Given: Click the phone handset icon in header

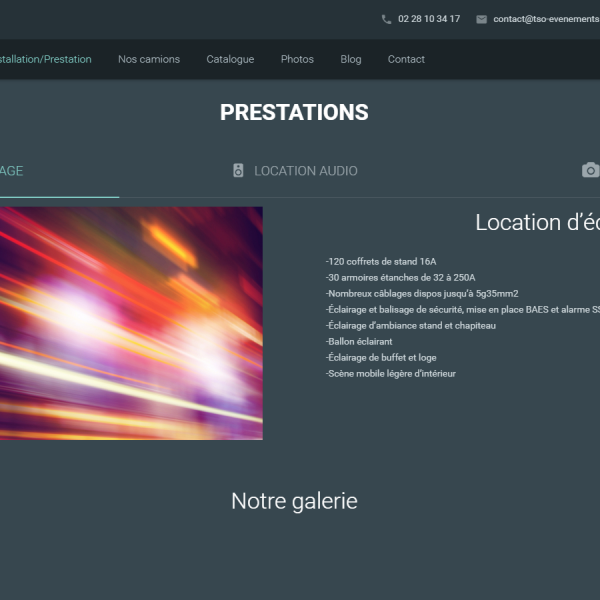Looking at the screenshot, I should coord(386,19).
